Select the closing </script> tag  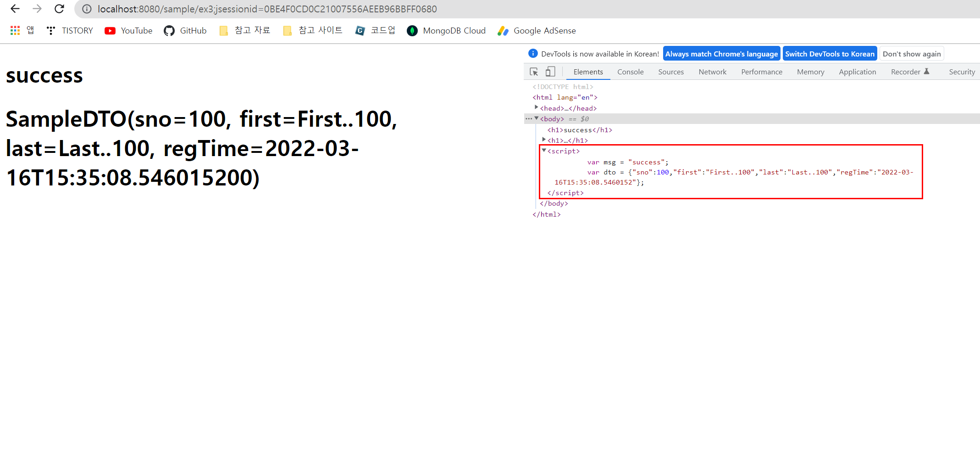tap(565, 193)
